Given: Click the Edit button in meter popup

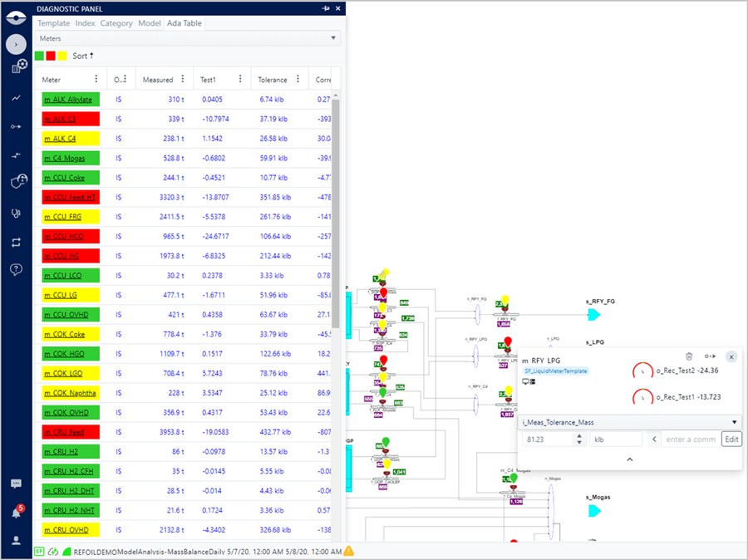Looking at the screenshot, I should pyautogui.click(x=731, y=439).
